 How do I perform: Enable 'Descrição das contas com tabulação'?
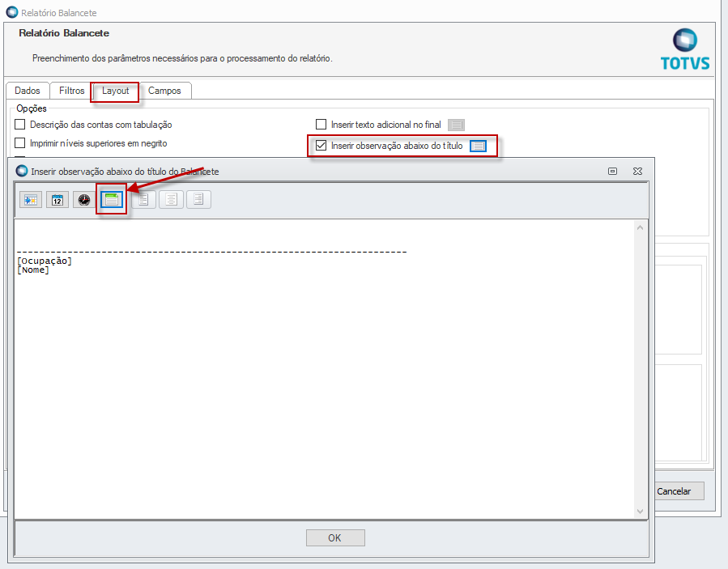20,125
